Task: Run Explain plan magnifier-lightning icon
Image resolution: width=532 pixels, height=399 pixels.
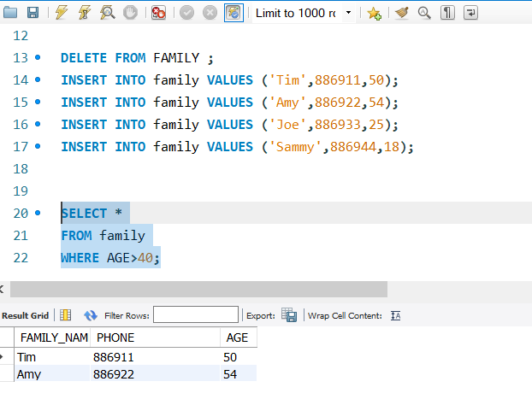Action: 107,13
